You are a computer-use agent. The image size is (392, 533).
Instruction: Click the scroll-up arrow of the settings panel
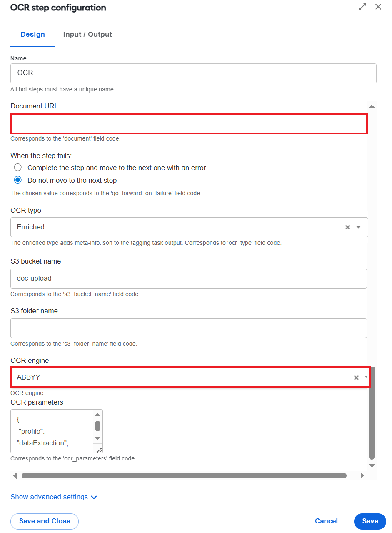point(372,106)
